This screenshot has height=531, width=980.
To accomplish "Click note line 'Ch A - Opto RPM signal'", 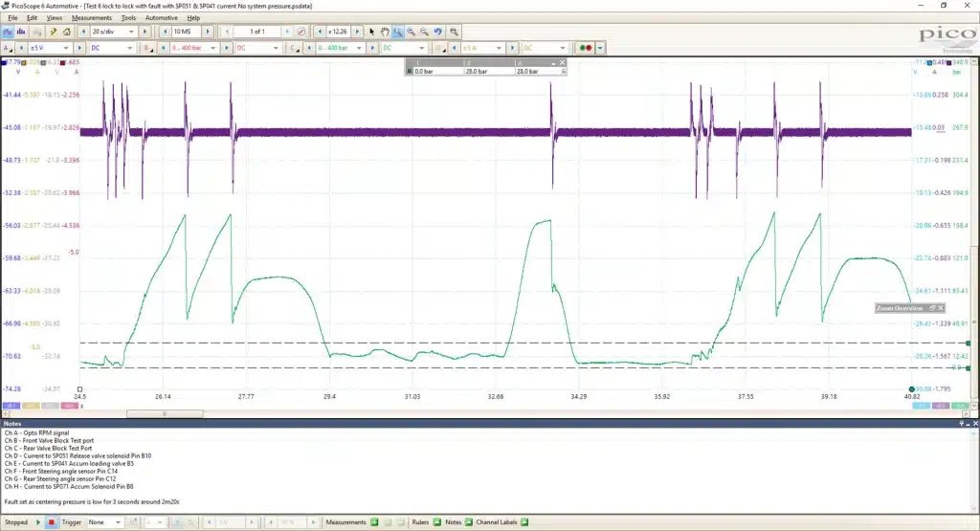I will pos(37,432).
